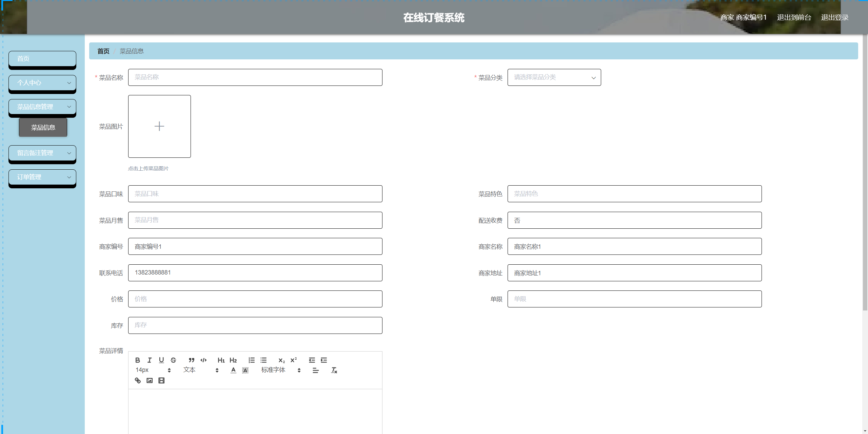This screenshot has width=868, height=434.
Task: Open the 请选择菜品分类 dropdown
Action: tap(554, 77)
